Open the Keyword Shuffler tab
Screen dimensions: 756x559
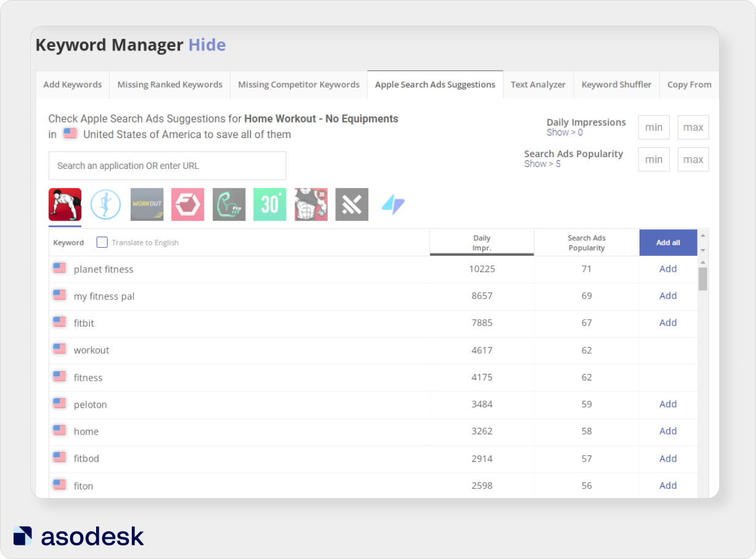[x=616, y=84]
